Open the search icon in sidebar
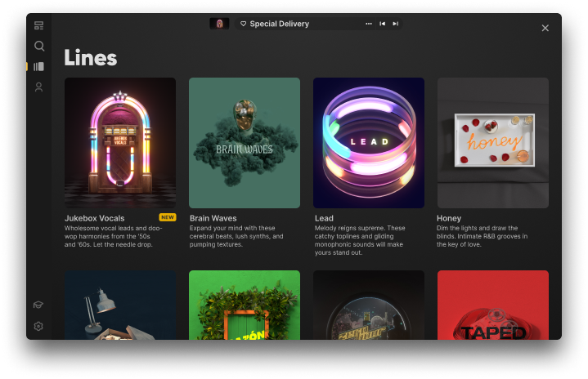The image size is (588, 379). [39, 46]
